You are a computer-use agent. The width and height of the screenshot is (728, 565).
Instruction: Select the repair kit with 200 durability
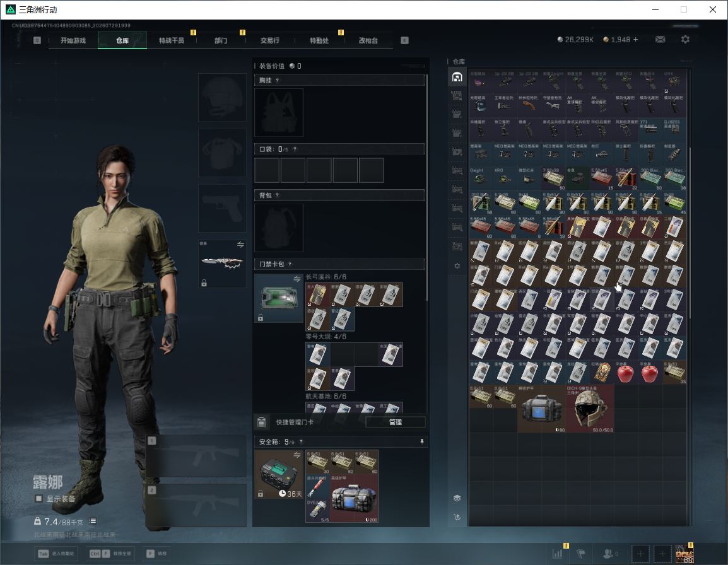pyautogui.click(x=354, y=499)
